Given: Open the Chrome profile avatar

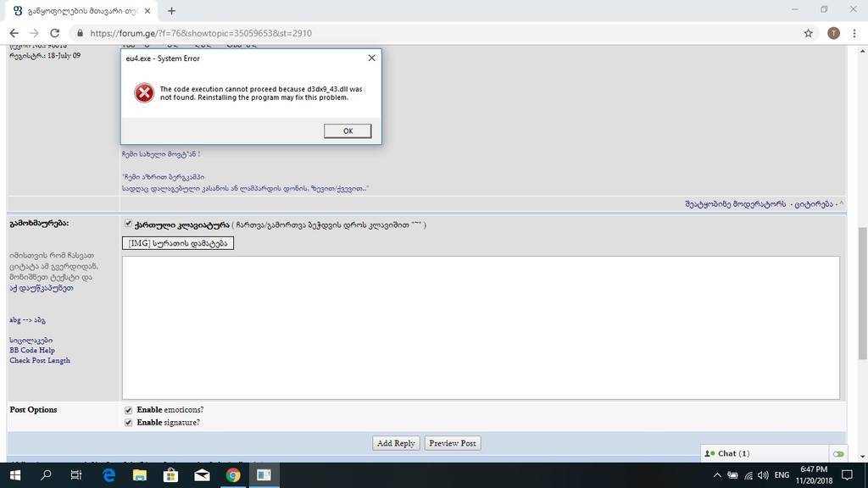Looking at the screenshot, I should click(x=832, y=32).
